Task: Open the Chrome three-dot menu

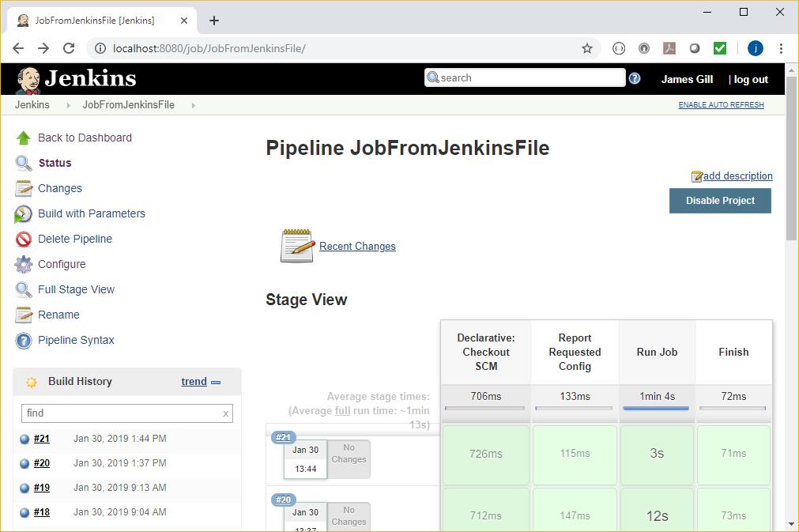Action: click(x=781, y=48)
